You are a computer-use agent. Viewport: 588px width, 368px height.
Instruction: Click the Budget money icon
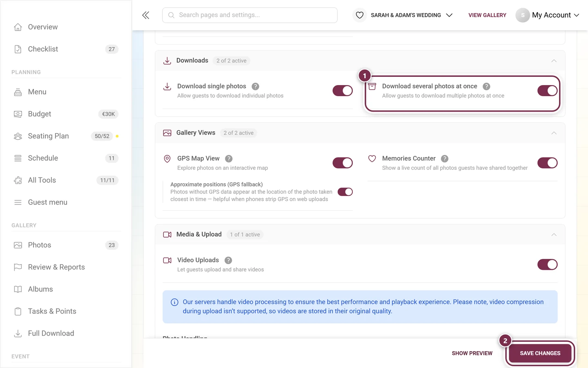pyautogui.click(x=18, y=114)
